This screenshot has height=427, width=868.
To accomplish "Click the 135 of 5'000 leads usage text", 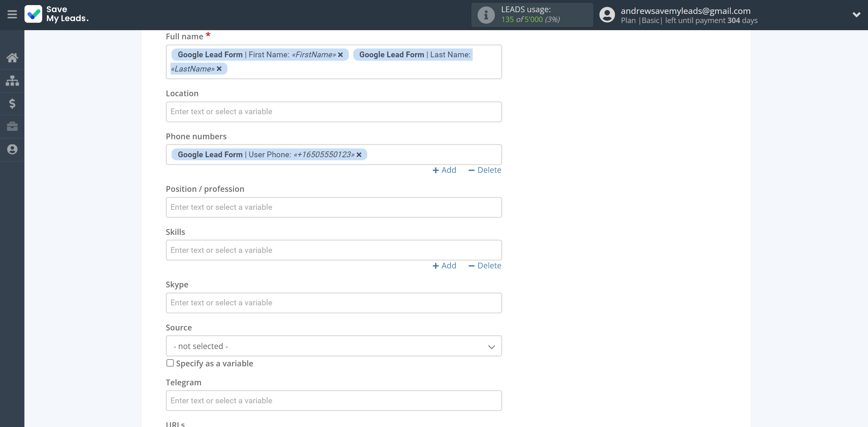I will pos(530,20).
